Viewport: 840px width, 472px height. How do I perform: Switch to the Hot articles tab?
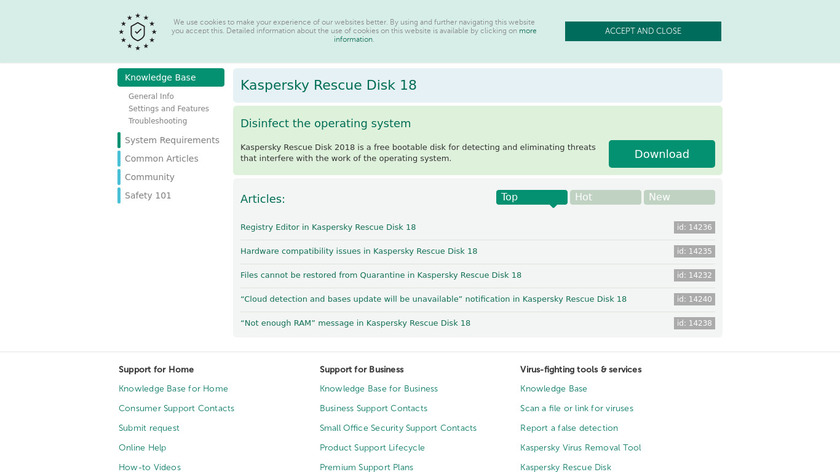click(x=605, y=197)
